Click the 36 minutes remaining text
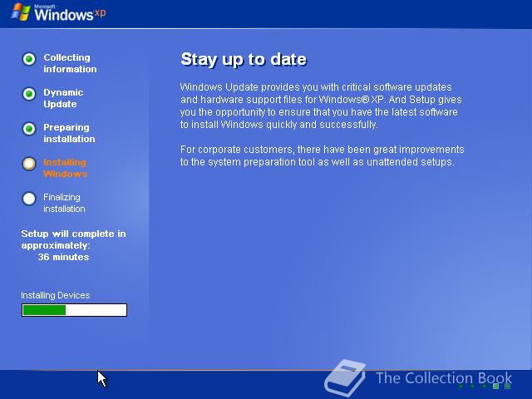Screen dimensions: 532x399 [x=63, y=257]
